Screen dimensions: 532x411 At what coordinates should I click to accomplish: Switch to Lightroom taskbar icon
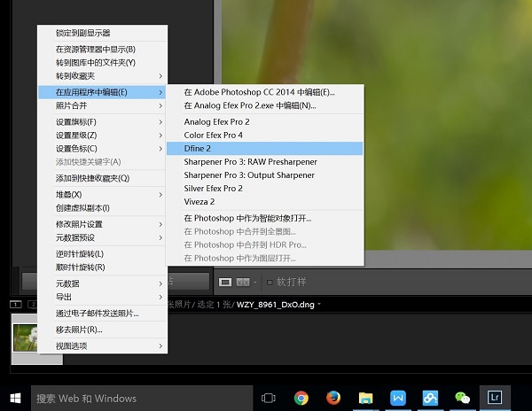495,398
